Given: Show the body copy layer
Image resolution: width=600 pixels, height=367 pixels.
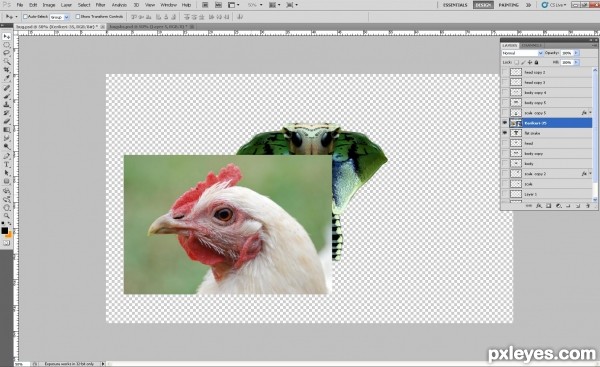Looking at the screenshot, I should [x=505, y=153].
